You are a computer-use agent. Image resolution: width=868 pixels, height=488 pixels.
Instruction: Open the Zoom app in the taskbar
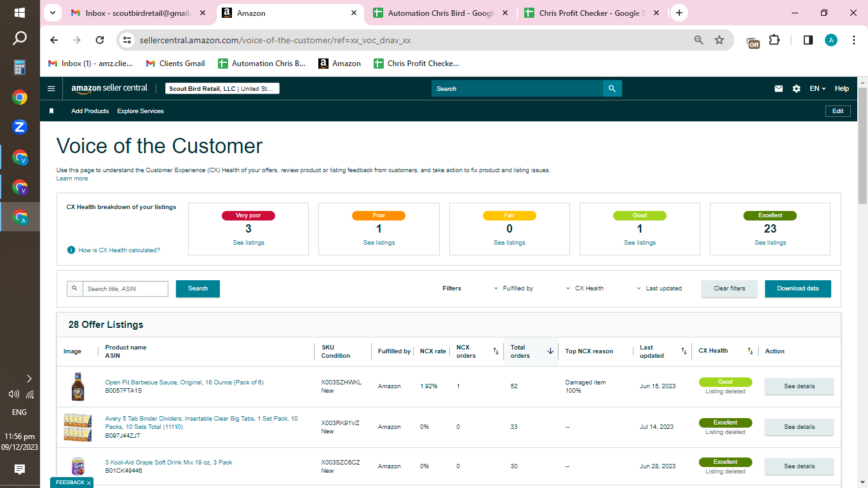(x=20, y=127)
